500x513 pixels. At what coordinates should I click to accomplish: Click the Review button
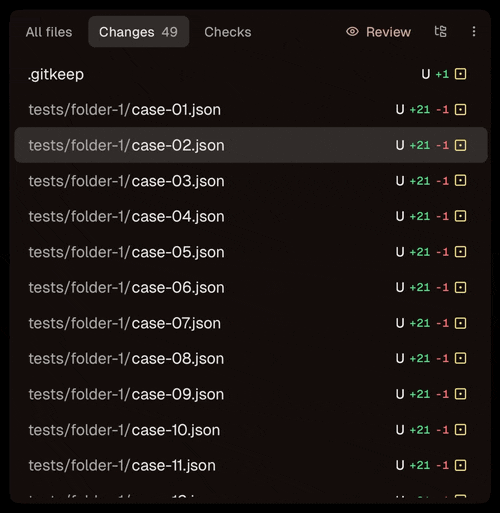point(378,32)
